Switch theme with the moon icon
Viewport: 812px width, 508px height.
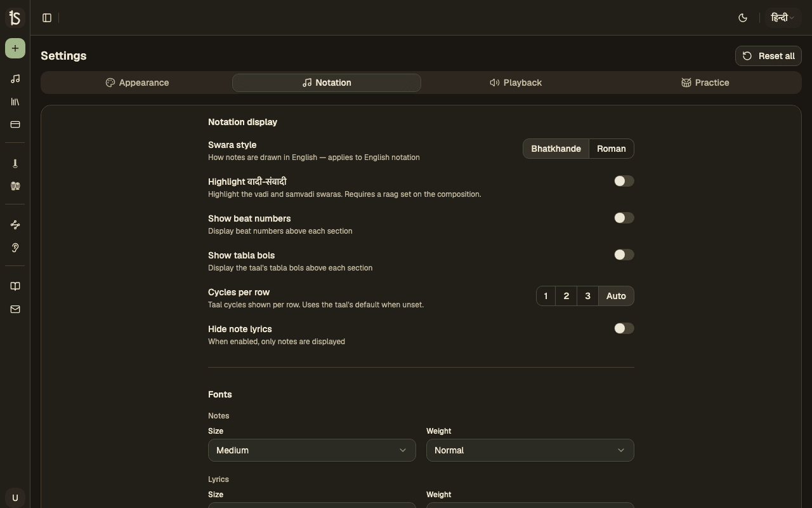743,18
